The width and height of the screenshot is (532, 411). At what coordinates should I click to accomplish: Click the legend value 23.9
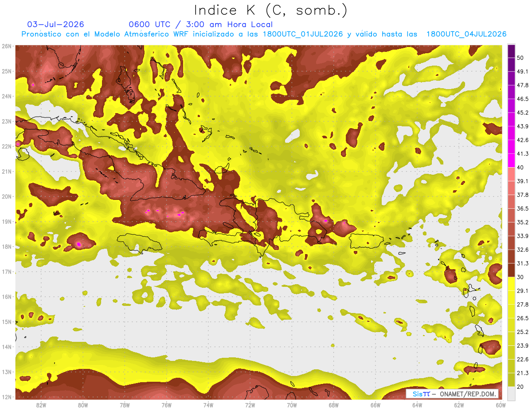click(523, 346)
